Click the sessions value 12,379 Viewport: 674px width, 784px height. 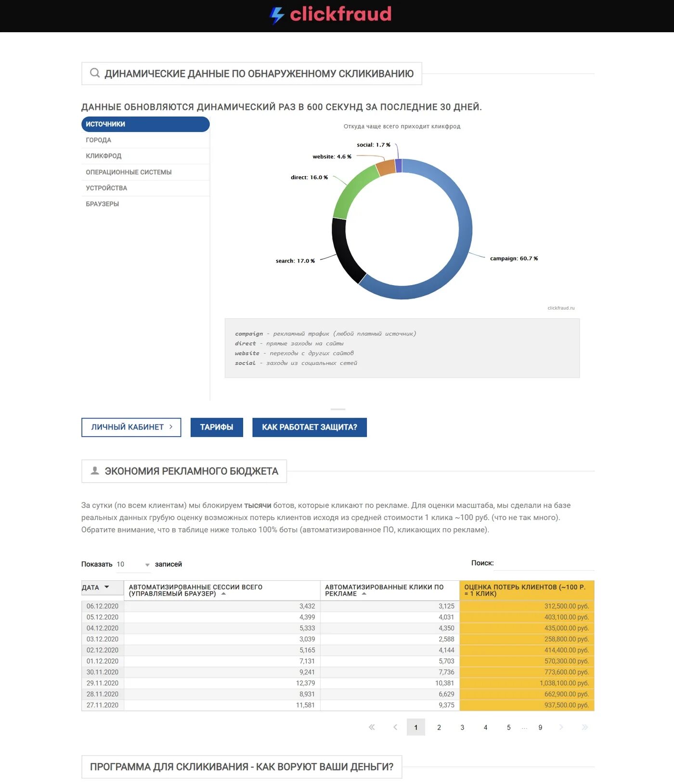305,683
